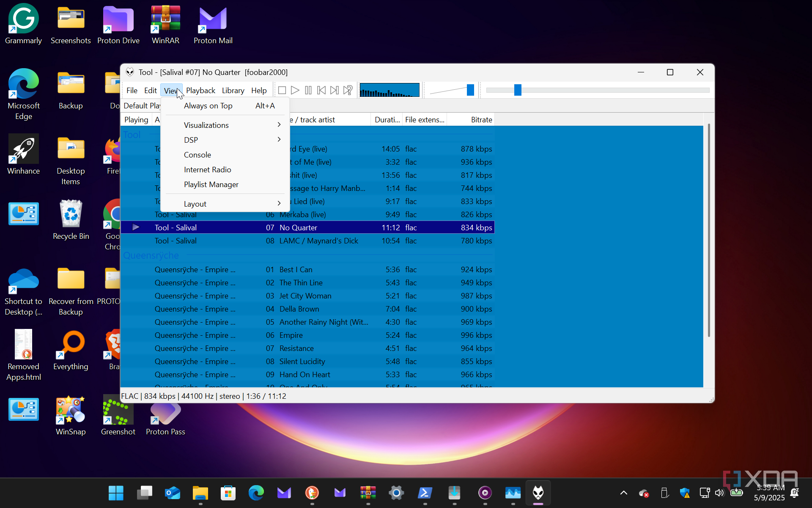Click the Duration column header

[x=387, y=120]
